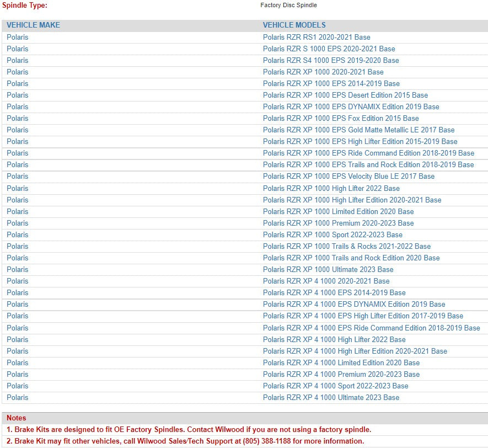The image size is (488, 448).
Task: Open RZR XP 1000 EPS Ride Command Edition 2018-2019
Action: [x=368, y=153]
